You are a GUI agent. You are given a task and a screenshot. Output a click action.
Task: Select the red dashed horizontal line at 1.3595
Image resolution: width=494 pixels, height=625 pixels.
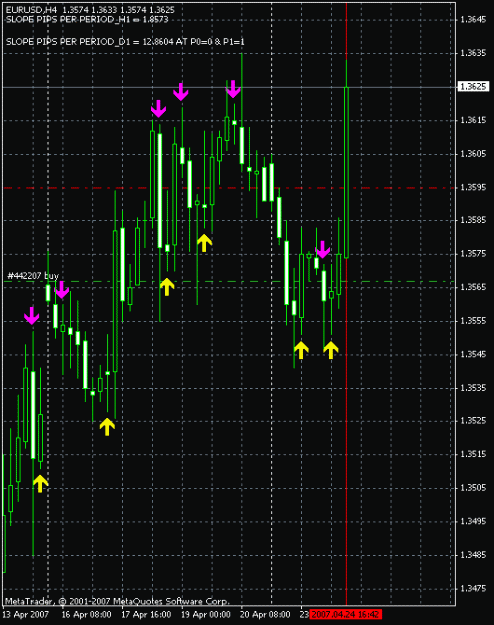pos(229,187)
